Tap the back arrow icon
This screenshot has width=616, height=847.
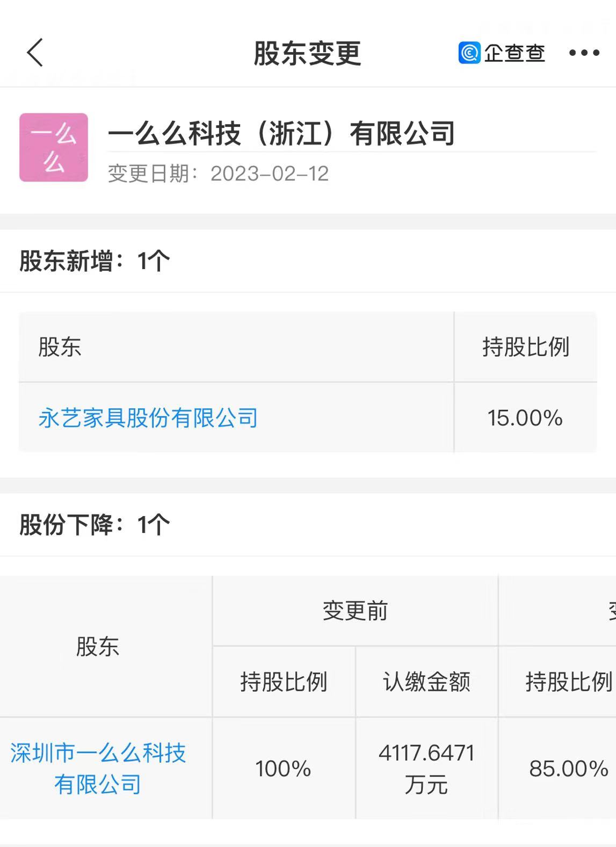(35, 53)
